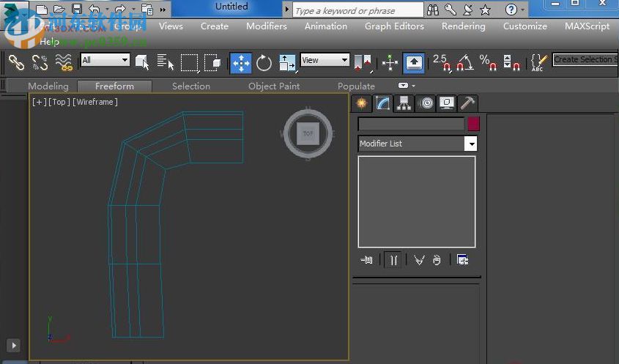The width and height of the screenshot is (619, 364).
Task: Expand the quick access toolbar overflow arrows
Action: (x=163, y=10)
